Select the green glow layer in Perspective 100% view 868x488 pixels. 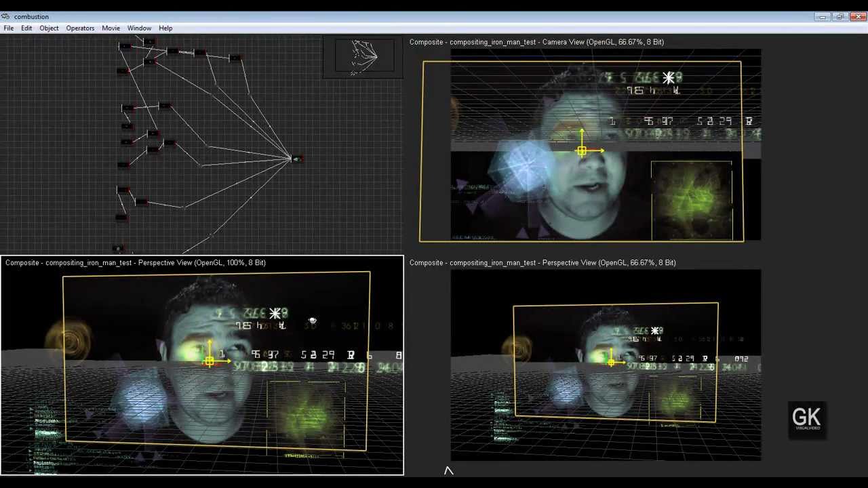306,415
